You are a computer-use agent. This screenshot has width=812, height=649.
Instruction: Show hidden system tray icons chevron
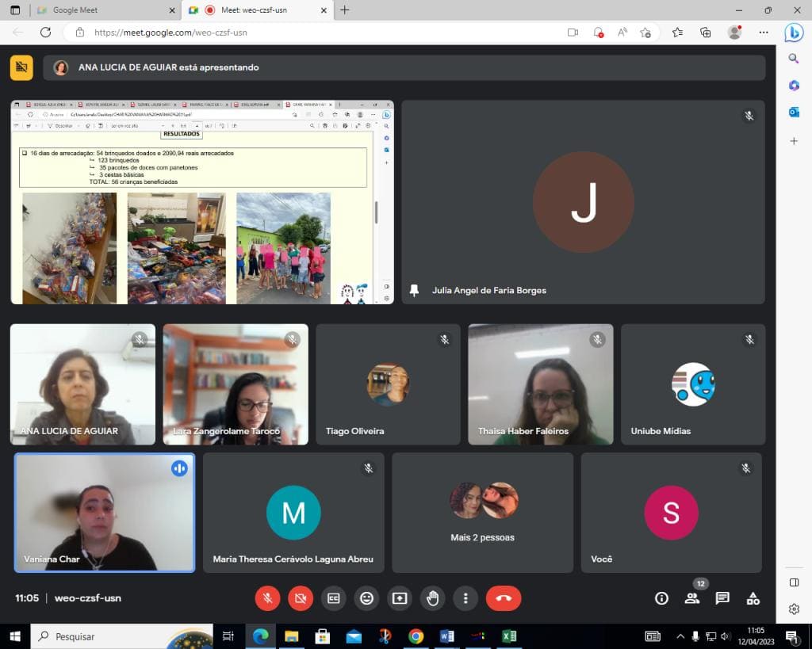(680, 636)
